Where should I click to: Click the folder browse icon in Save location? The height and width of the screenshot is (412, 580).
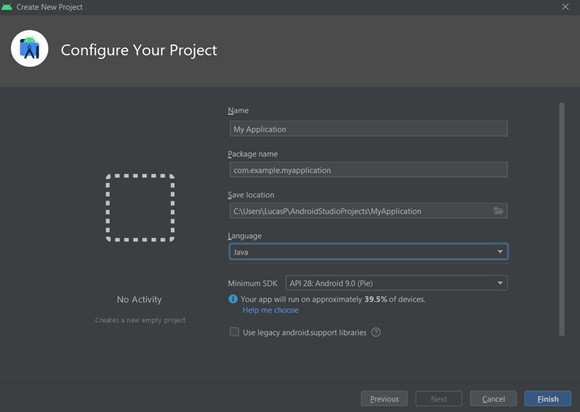(498, 211)
